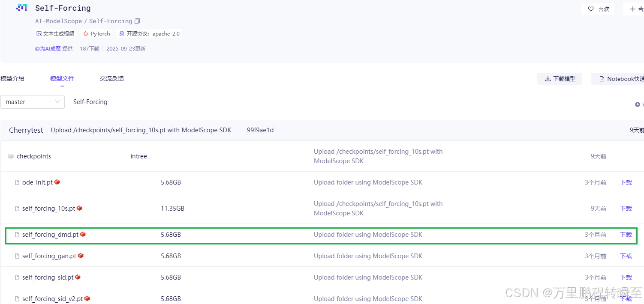Open the master branch dropdown
The width and height of the screenshot is (644, 304).
tap(33, 102)
